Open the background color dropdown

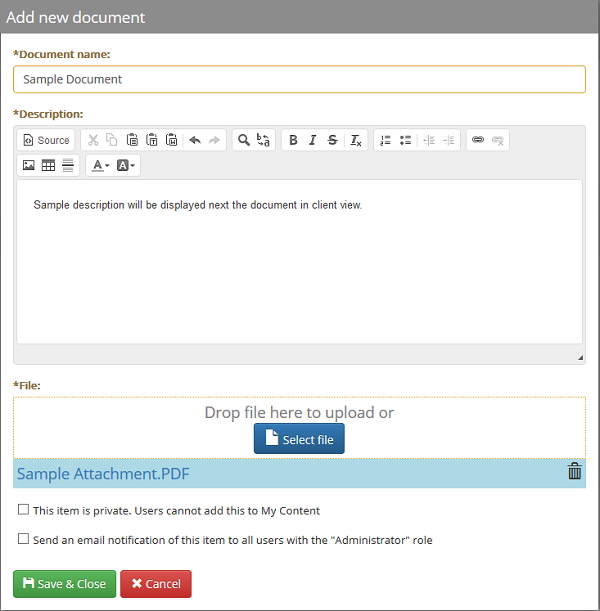[126, 165]
